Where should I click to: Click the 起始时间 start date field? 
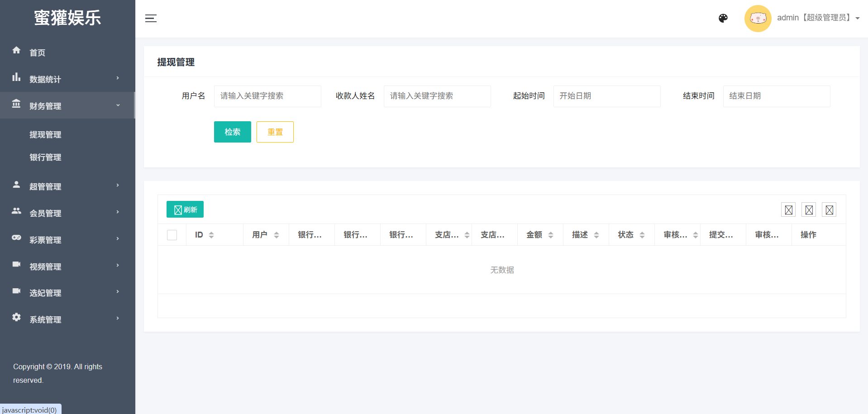606,96
